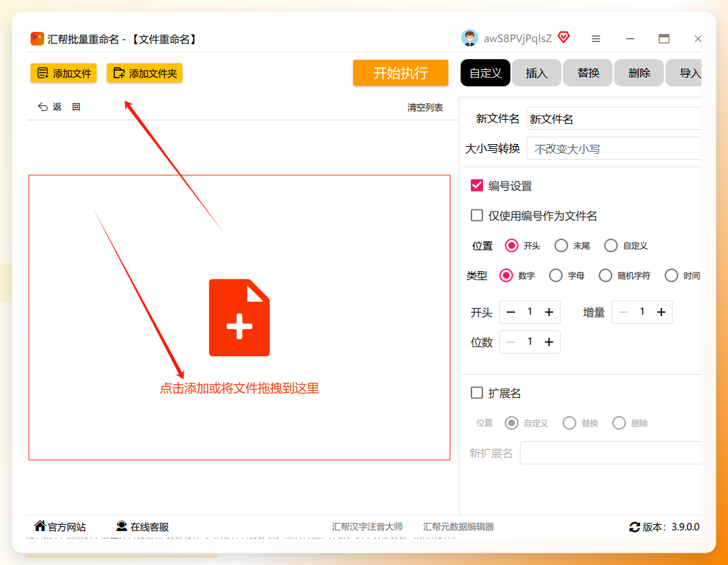Check 仅使用编号作为文件名 checkbox
This screenshot has width=728, height=565.
coord(477,216)
